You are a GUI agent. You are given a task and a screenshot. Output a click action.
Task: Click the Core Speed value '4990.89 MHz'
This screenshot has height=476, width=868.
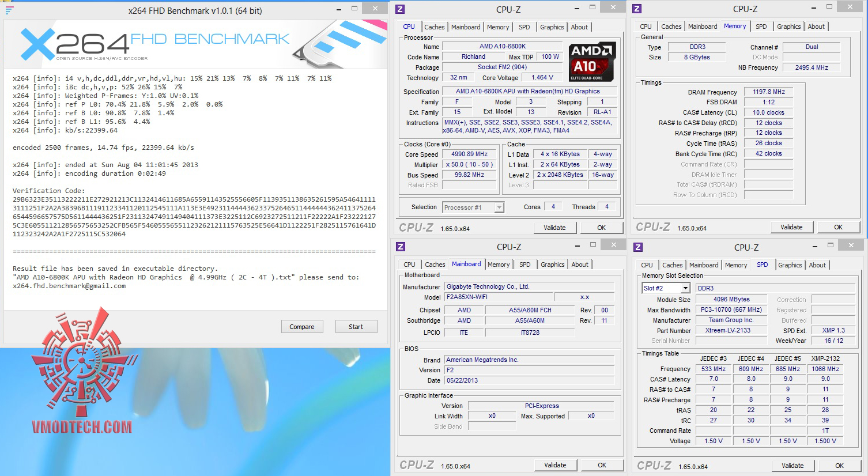tap(469, 154)
